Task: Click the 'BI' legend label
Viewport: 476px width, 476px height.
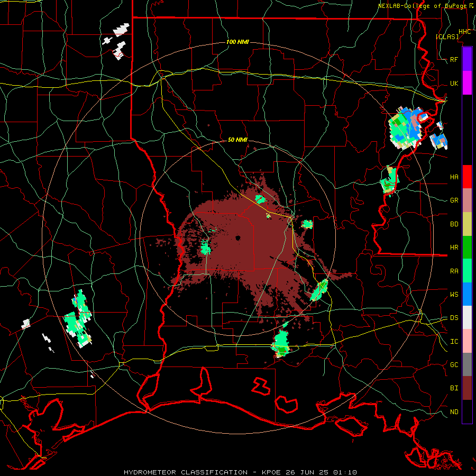Action: click(x=454, y=388)
